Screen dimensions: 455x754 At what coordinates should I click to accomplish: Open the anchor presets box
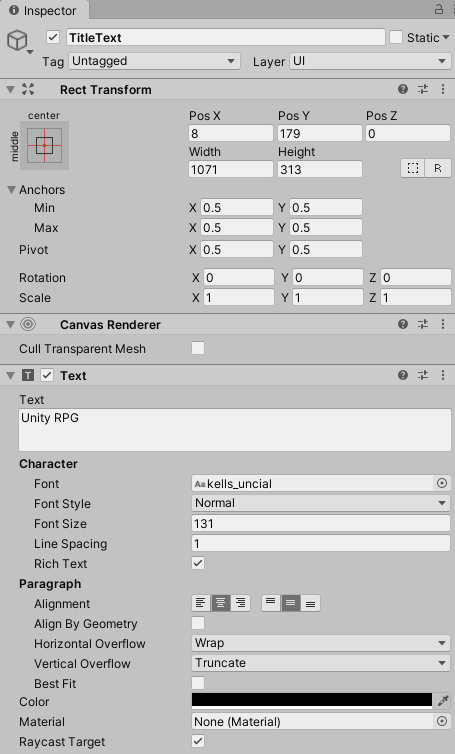point(44,145)
